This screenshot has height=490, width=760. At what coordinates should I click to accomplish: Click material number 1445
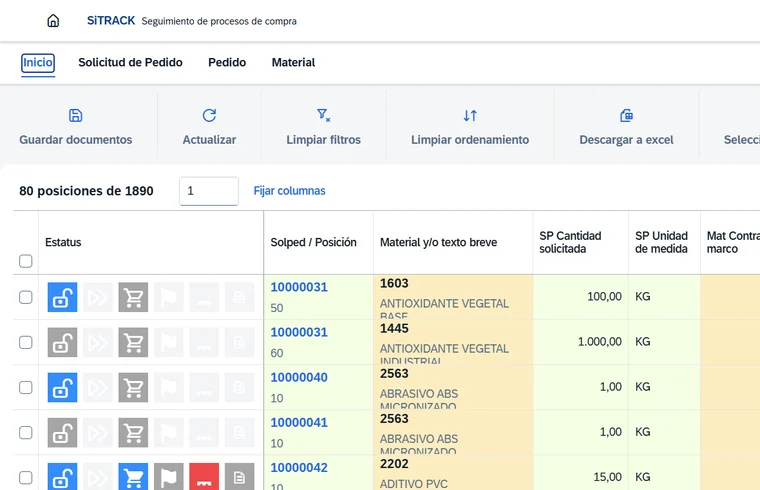tap(394, 329)
